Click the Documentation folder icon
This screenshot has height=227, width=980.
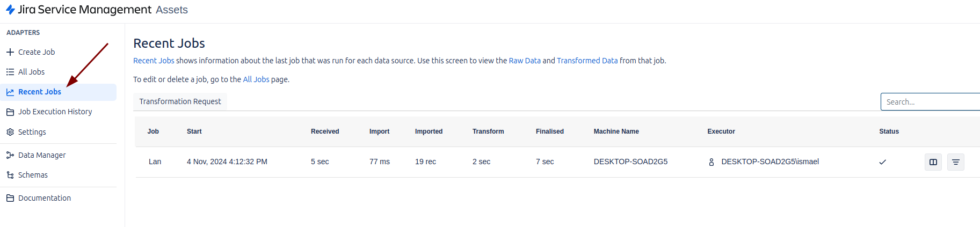coord(10,198)
